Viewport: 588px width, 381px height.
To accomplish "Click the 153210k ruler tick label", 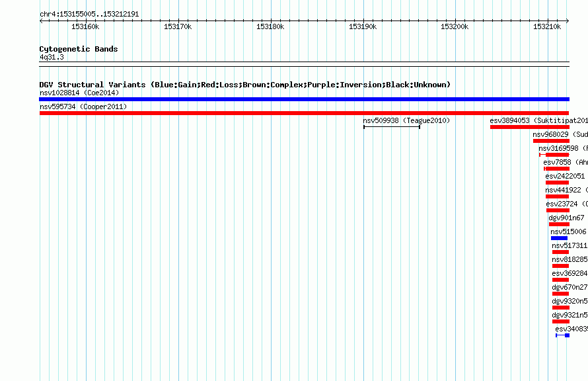I will 547,26.
